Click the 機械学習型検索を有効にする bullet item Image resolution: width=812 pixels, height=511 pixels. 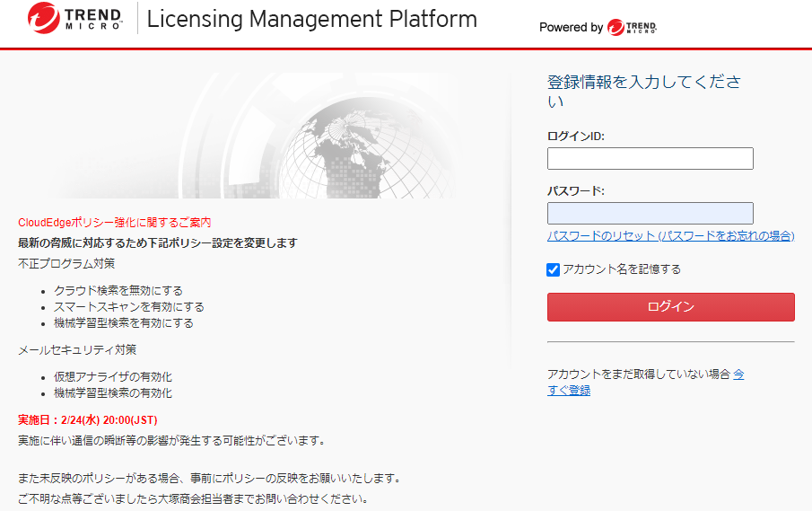(124, 323)
